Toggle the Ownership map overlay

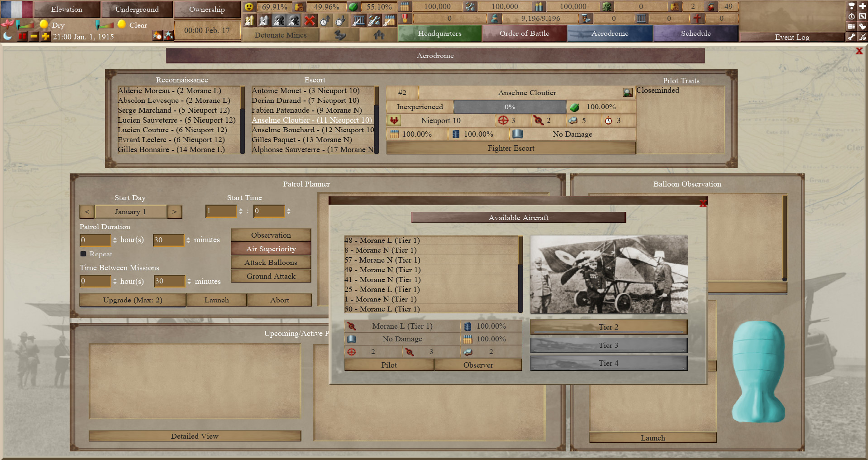click(206, 9)
